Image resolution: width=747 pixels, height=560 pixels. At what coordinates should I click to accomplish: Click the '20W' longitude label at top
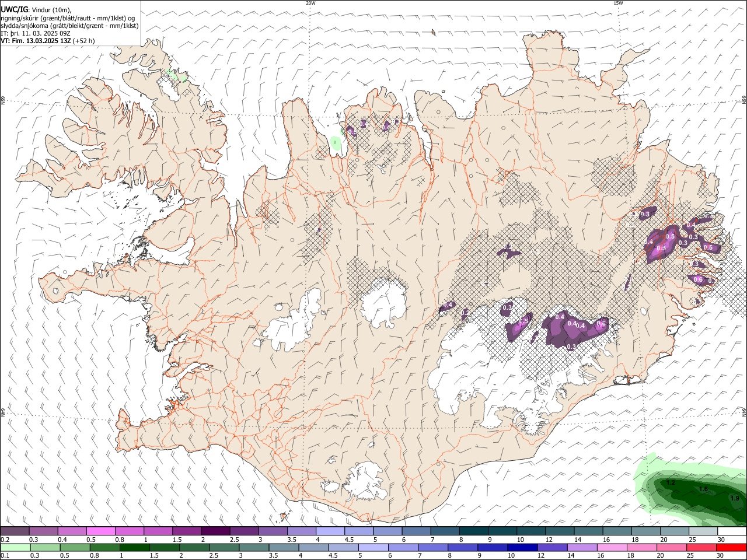[x=310, y=3]
